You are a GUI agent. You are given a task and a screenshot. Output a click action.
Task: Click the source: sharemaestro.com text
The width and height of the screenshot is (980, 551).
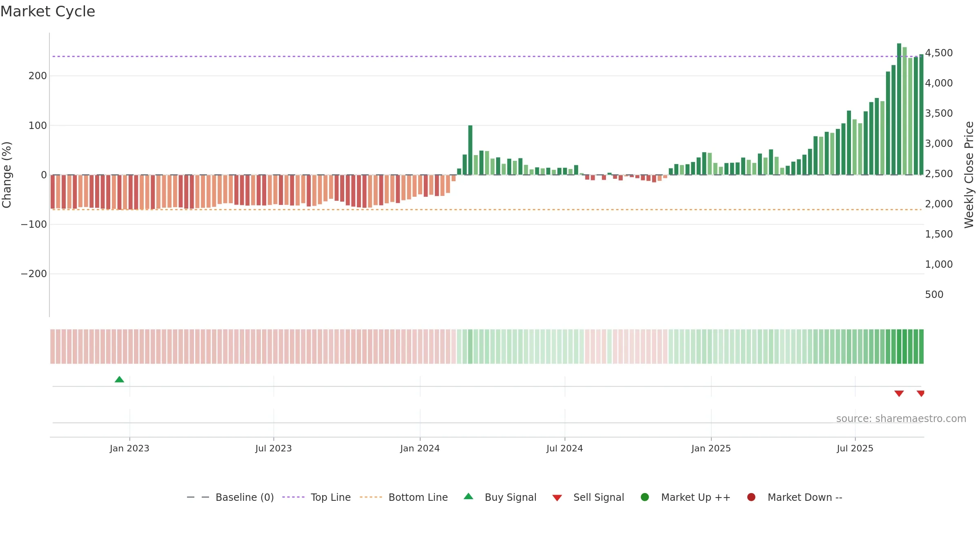(901, 419)
